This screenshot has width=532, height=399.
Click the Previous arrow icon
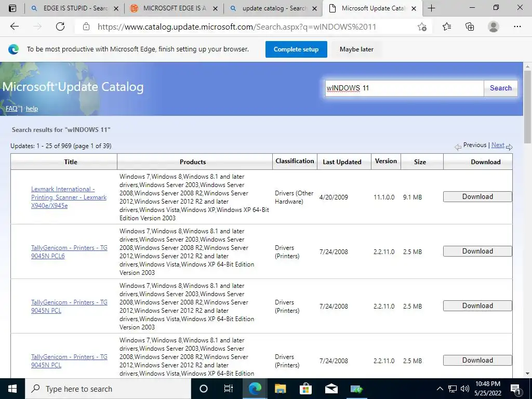tap(458, 147)
